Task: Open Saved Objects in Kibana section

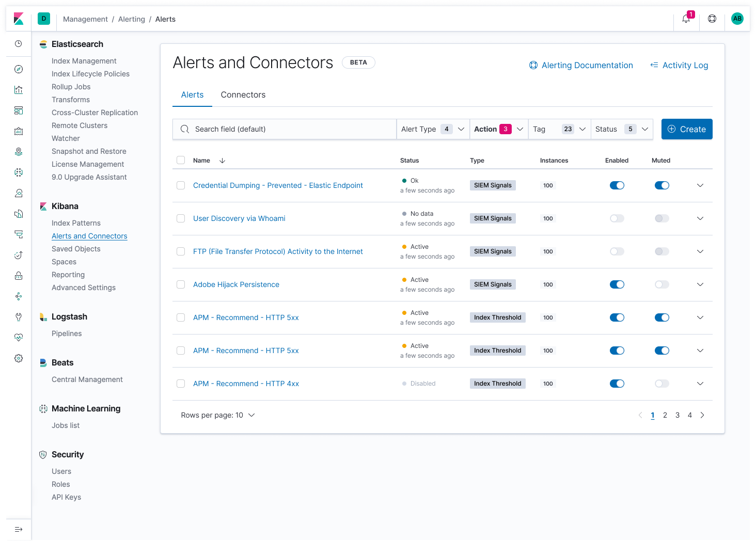Action: (76, 249)
